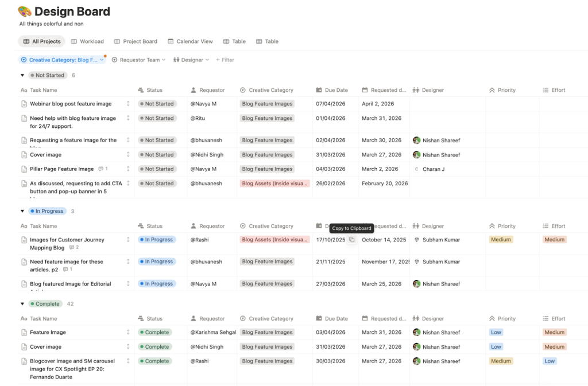Collapse the Not Started group

(22, 75)
